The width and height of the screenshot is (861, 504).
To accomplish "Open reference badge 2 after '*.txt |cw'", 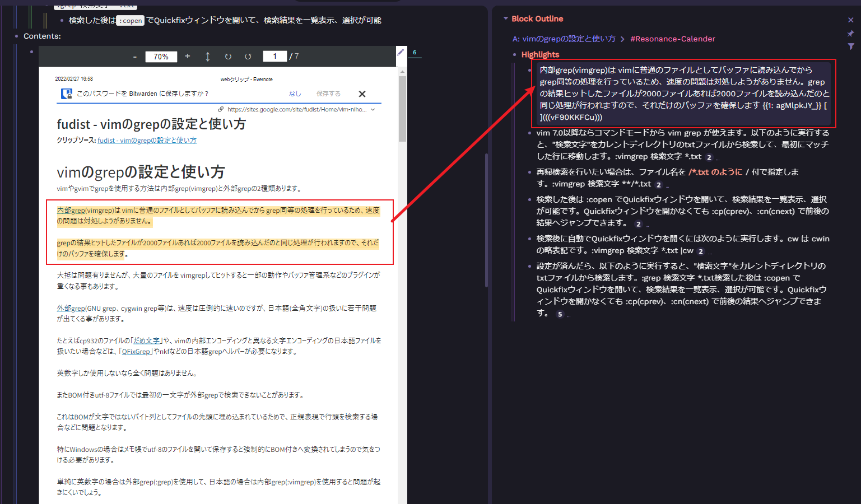I will pos(701,251).
